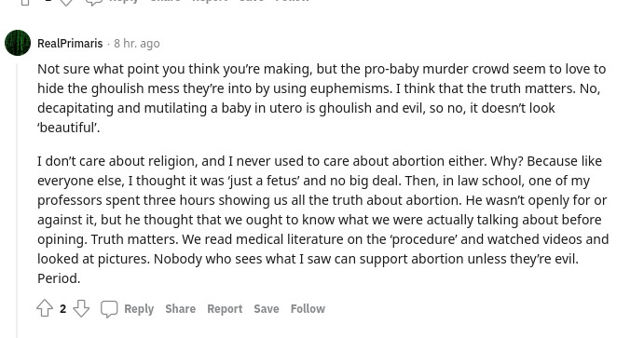Click the cut-off speech bubble icon at the top edge
Image resolution: width=644 pixels, height=338 pixels.
click(94, 2)
